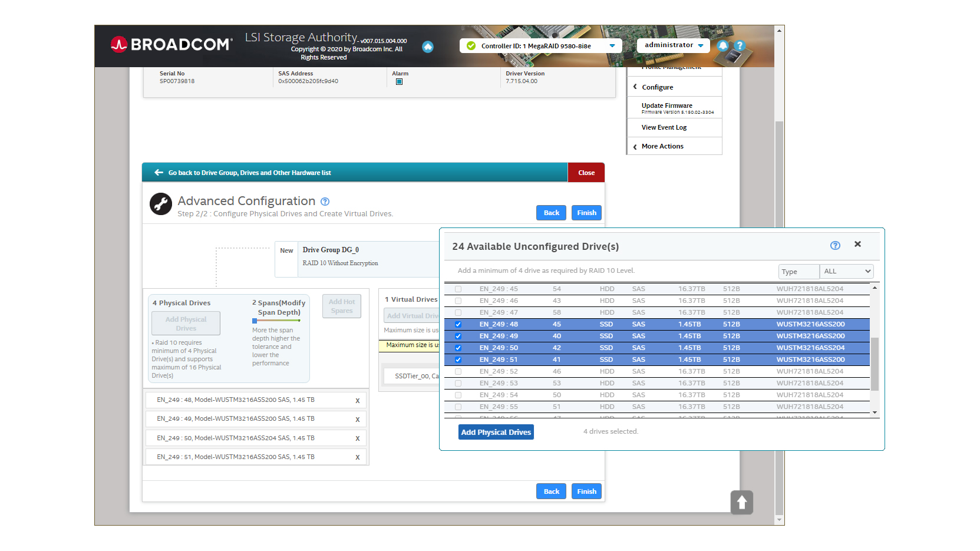Click the green controller status check icon
This screenshot has height=551, width=980.
tap(471, 45)
